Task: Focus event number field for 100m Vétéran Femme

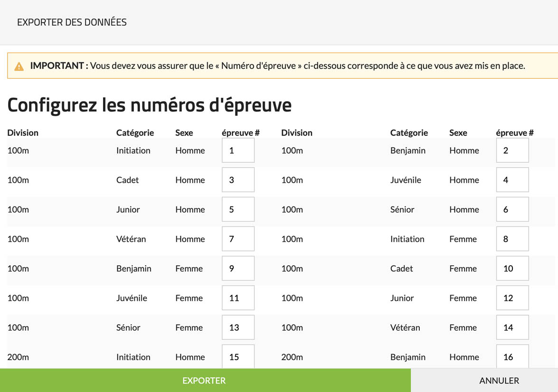Action: click(512, 327)
